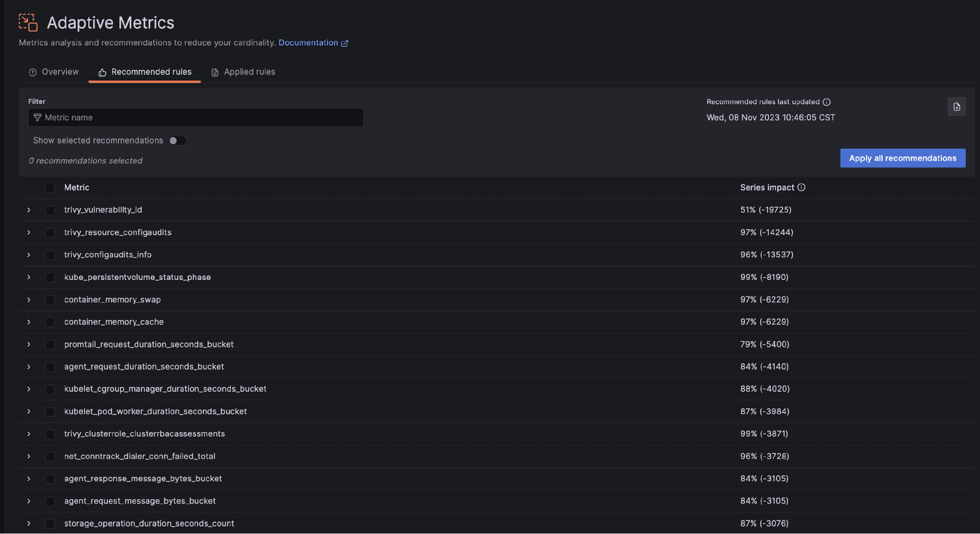Screen dimensions: 980x534
Task: Check the select-all checkbox in Metric header
Action: click(50, 188)
